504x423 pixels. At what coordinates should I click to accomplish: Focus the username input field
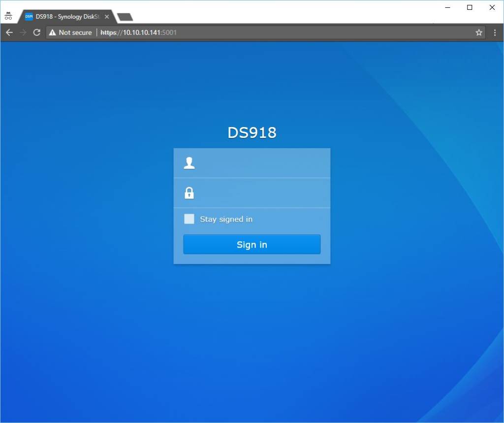pos(252,163)
